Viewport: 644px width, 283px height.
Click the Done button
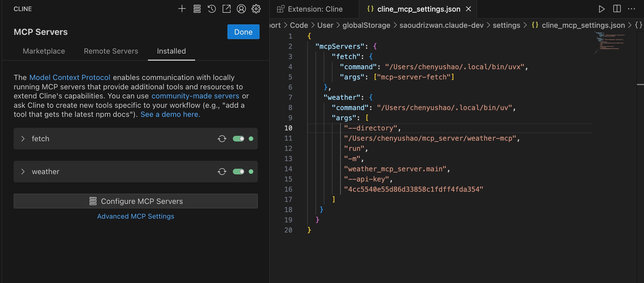(x=243, y=32)
